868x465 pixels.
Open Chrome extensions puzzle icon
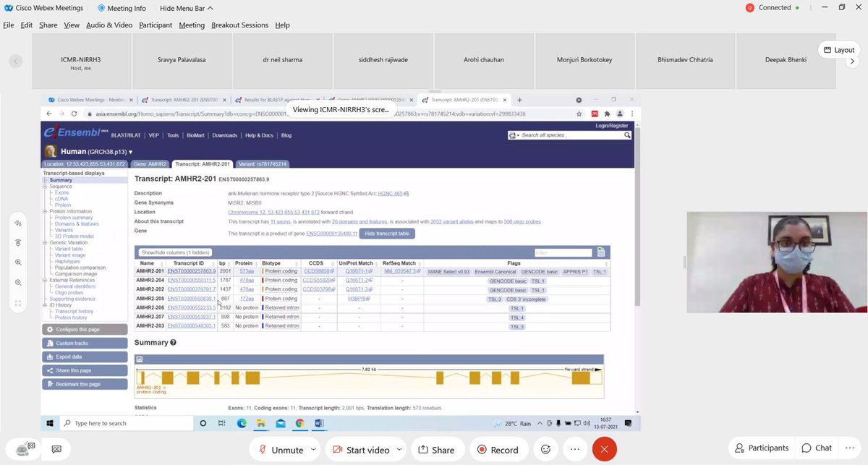pyautogui.click(x=606, y=114)
